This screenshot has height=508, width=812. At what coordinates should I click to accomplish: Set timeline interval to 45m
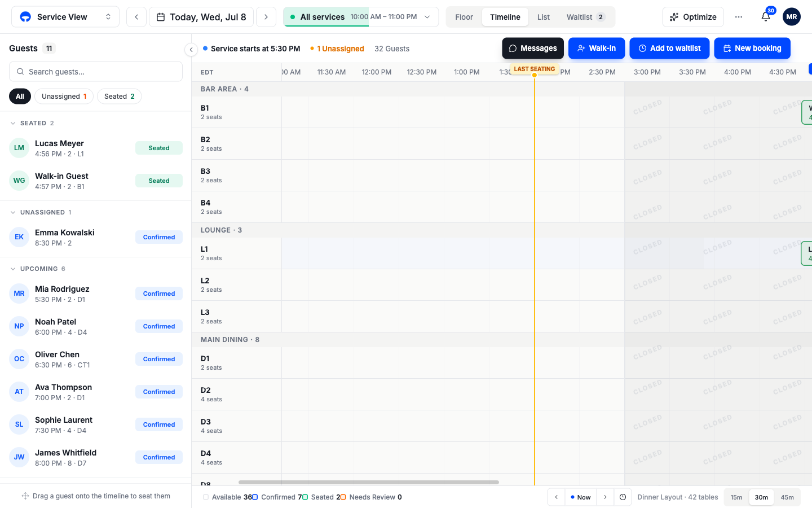pyautogui.click(x=787, y=497)
